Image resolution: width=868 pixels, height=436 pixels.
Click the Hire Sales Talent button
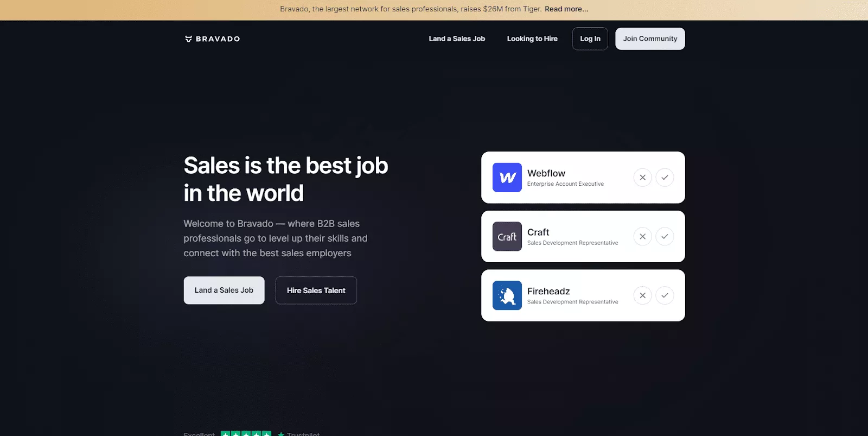pos(316,290)
